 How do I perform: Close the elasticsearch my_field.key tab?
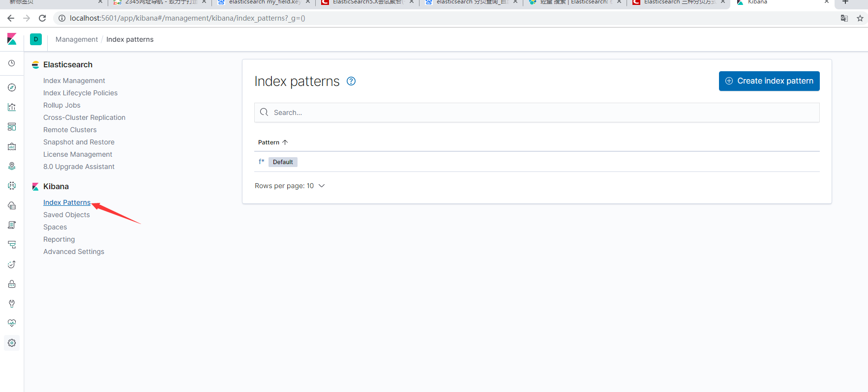point(308,2)
